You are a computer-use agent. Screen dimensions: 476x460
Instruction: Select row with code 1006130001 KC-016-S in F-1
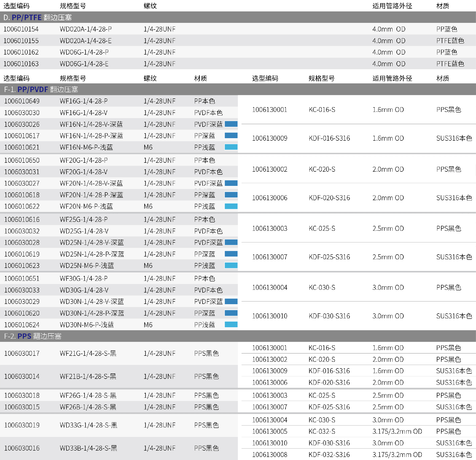click(269, 110)
